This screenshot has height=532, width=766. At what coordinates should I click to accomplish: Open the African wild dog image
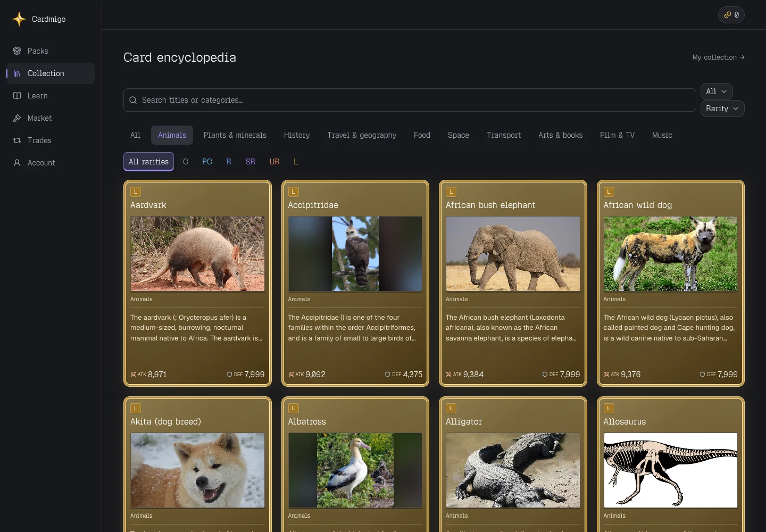click(671, 254)
